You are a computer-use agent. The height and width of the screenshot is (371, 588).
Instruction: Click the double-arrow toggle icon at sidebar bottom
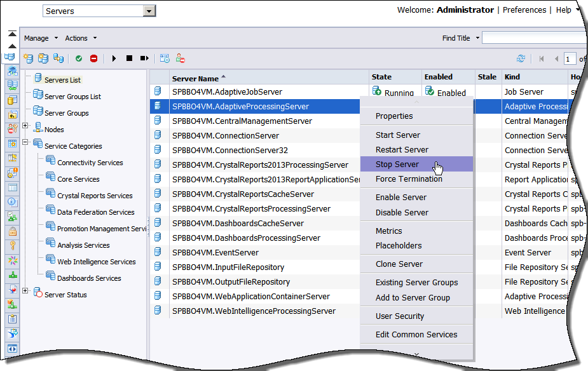(x=12, y=349)
